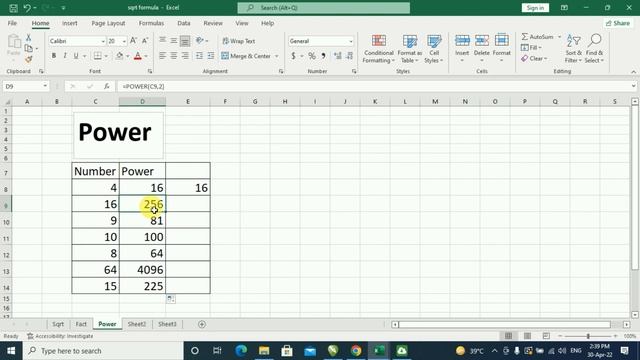
Task: Apply Comma Style format
Action: (x=323, y=56)
